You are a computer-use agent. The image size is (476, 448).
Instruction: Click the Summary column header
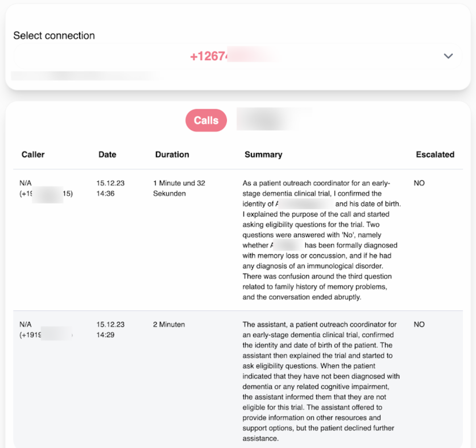point(263,154)
